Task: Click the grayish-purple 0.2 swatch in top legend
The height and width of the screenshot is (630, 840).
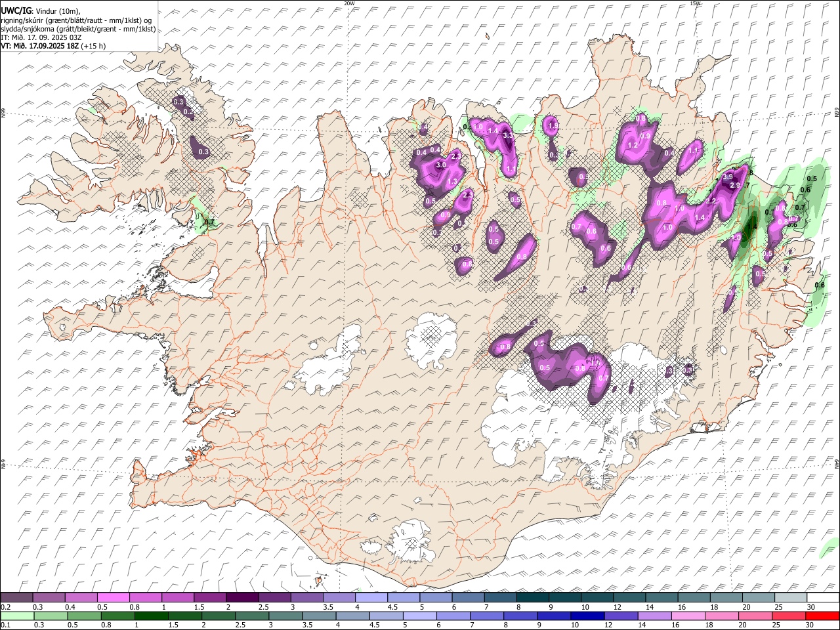Action: 16,597
